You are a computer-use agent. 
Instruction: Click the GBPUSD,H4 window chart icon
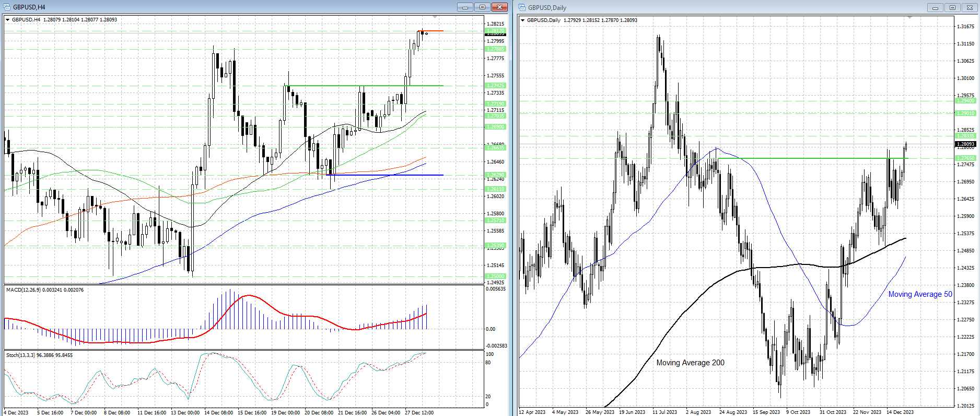pos(7,7)
